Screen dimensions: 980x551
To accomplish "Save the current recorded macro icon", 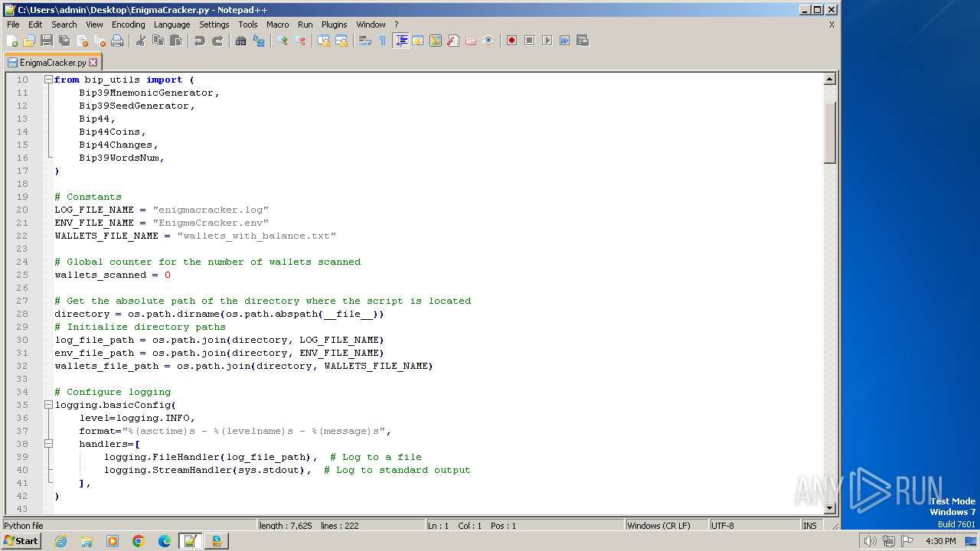I will click(582, 41).
